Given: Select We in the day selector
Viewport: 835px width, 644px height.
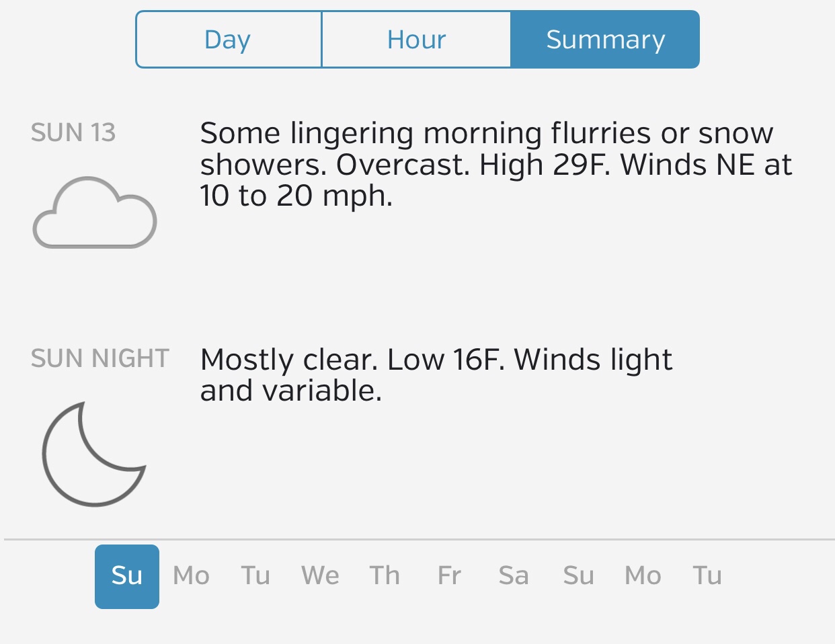Looking at the screenshot, I should pyautogui.click(x=320, y=576).
